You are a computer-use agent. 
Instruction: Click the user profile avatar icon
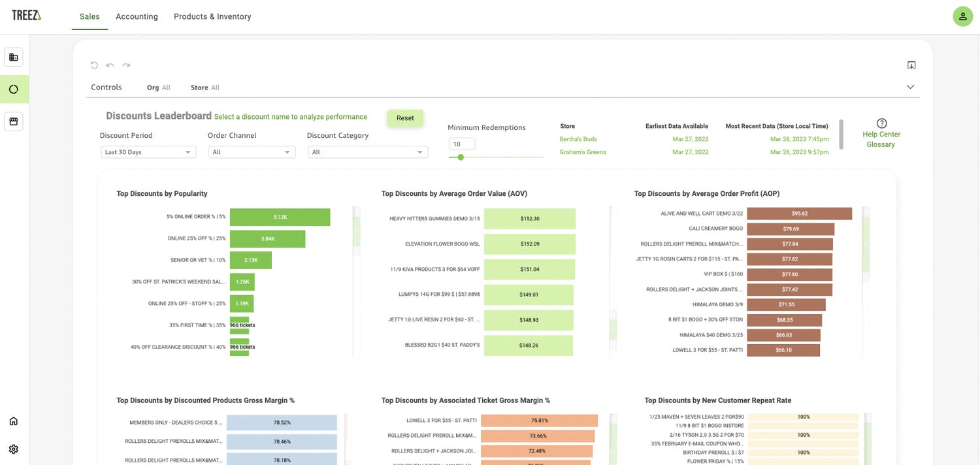(x=962, y=16)
